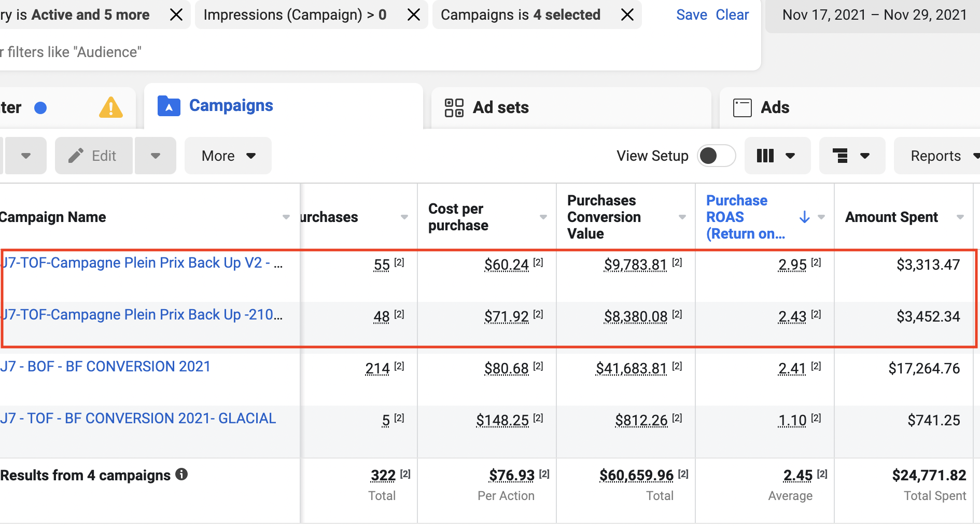Toggle the View Setup switch
This screenshot has width=980, height=527.
[716, 156]
